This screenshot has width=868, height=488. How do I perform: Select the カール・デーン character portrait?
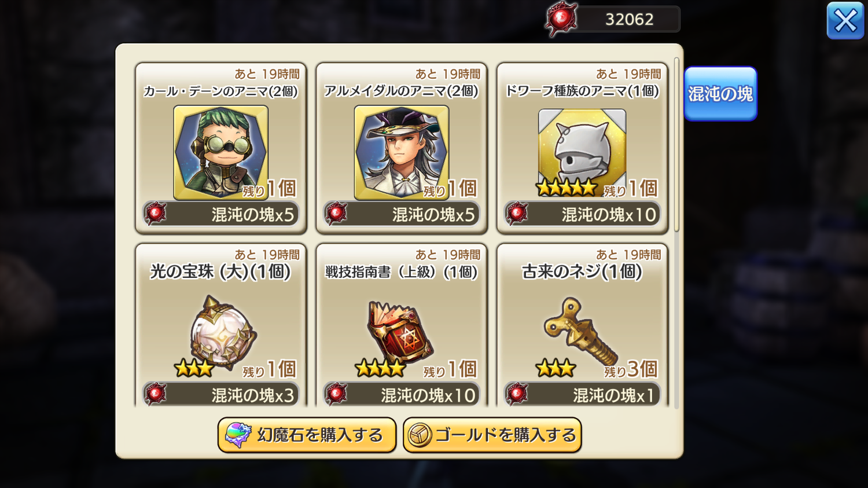pyautogui.click(x=220, y=153)
